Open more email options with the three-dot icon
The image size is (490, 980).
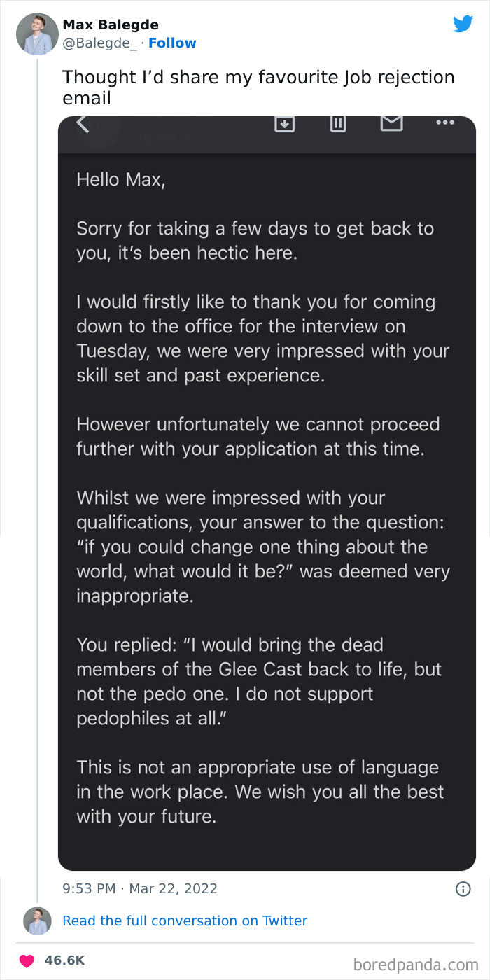point(444,121)
